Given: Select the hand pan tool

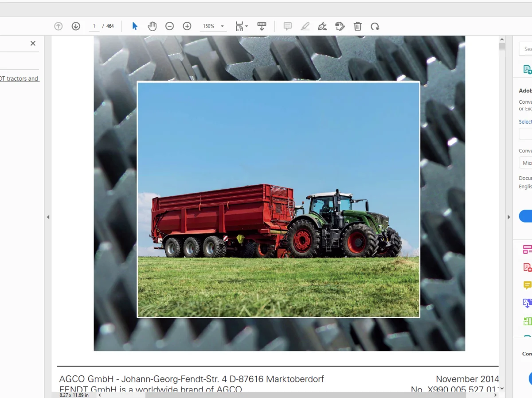Looking at the screenshot, I should [x=152, y=26].
